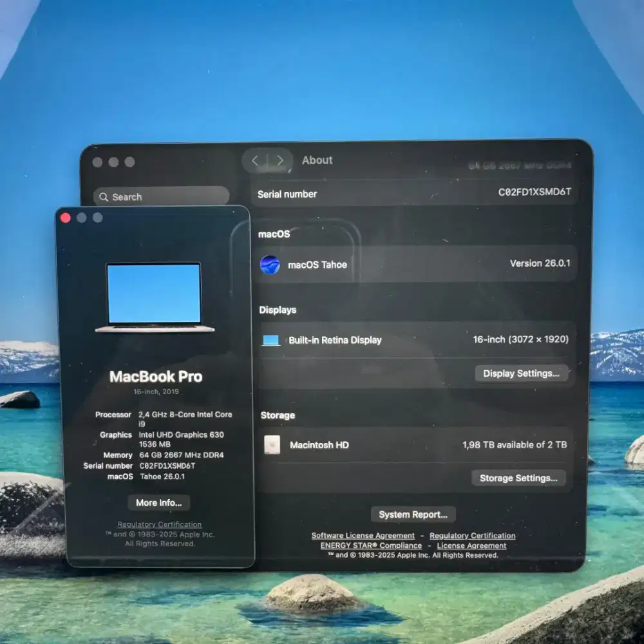Click the Macintosh HD drive icon

(271, 445)
